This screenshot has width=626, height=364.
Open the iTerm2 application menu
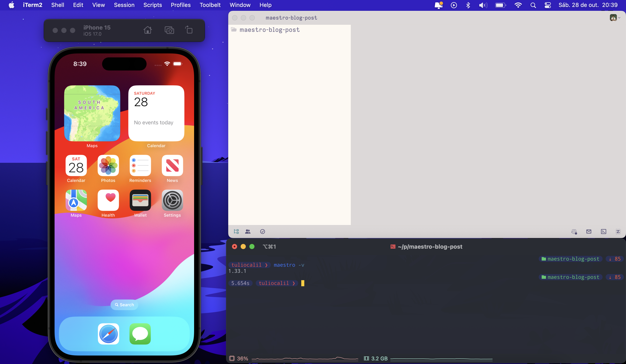(x=33, y=5)
